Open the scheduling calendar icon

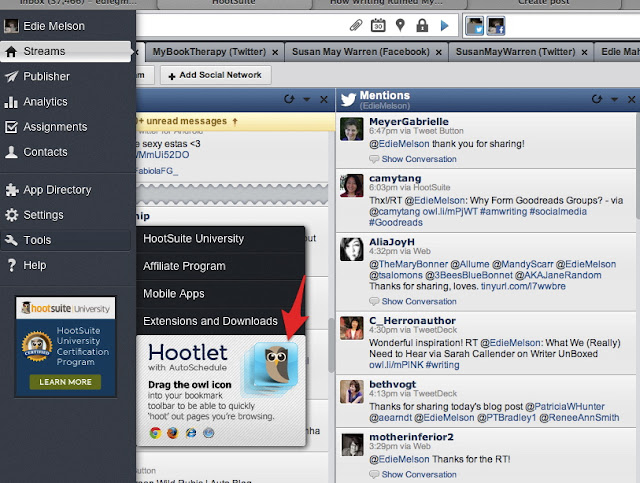tap(378, 25)
